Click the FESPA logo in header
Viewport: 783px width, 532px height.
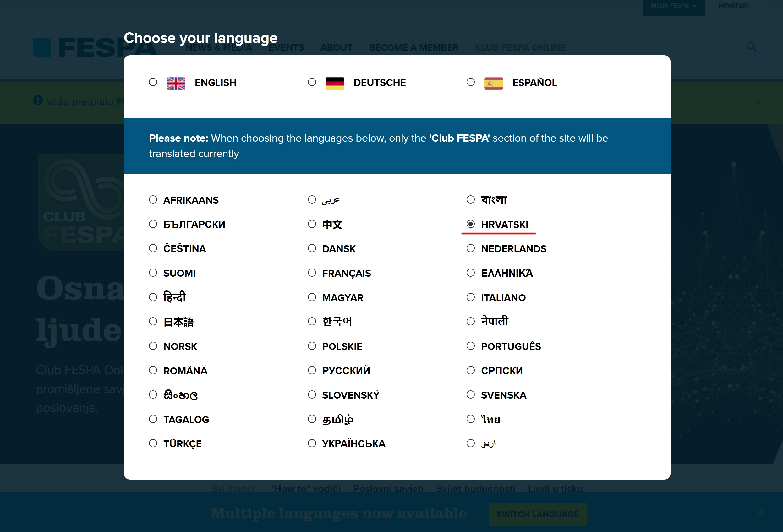coord(94,47)
